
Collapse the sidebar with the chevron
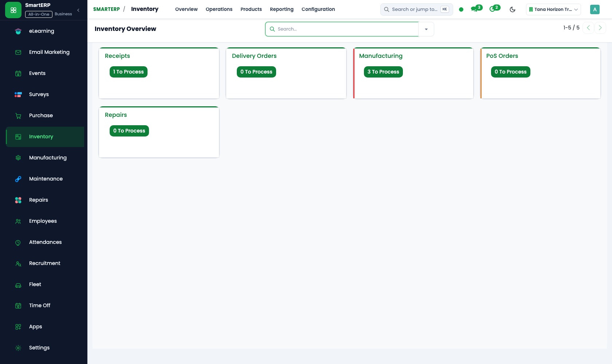[x=78, y=10]
